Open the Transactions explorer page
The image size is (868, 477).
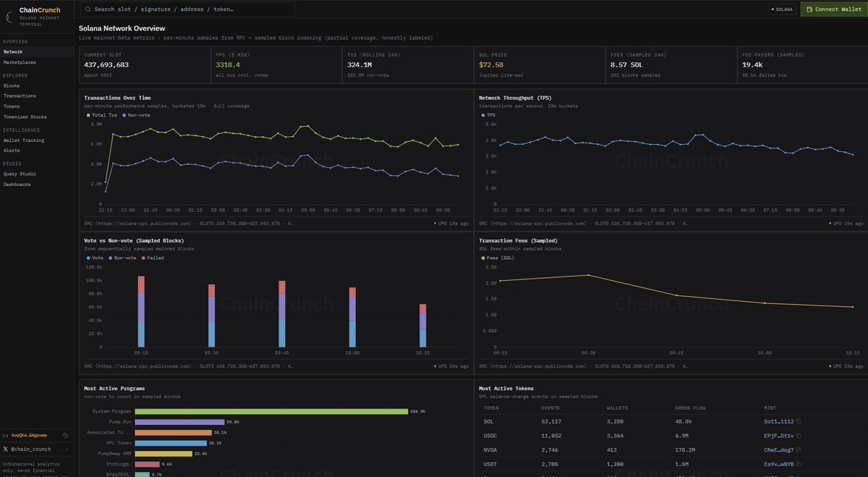tap(37, 96)
